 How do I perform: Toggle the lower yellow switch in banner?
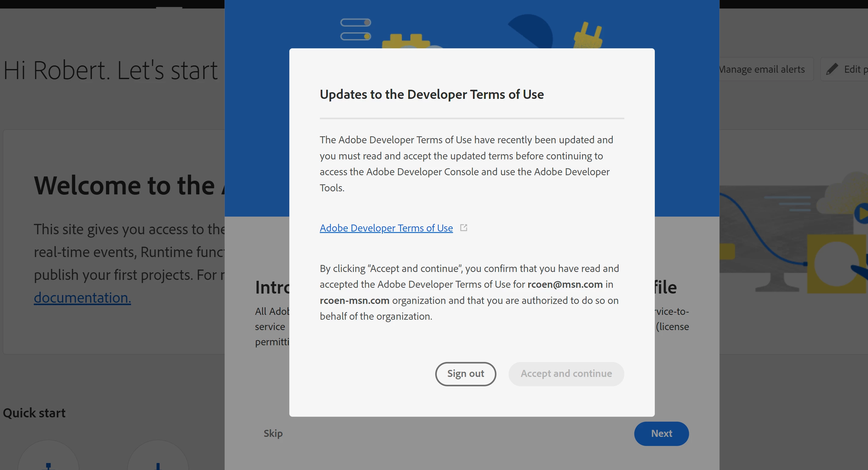coord(355,36)
